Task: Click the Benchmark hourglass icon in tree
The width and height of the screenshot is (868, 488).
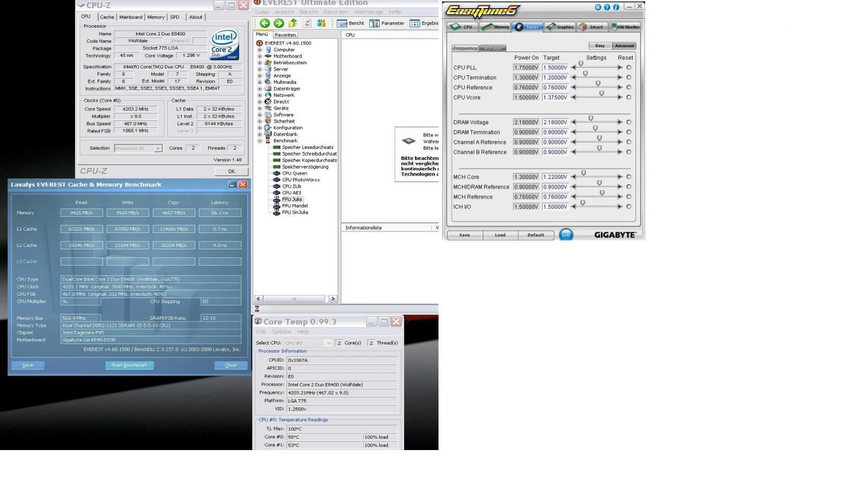Action: pos(268,140)
